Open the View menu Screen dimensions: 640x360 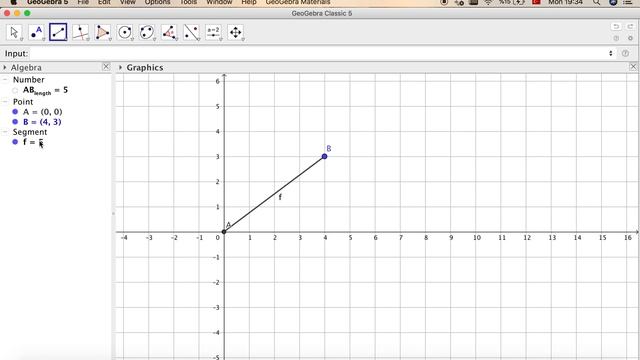click(128, 2)
